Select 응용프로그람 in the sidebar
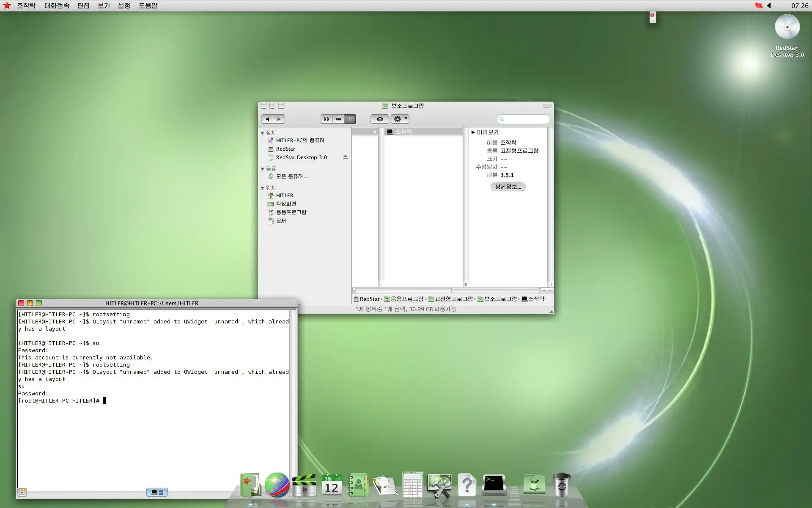The height and width of the screenshot is (508, 812). pyautogui.click(x=291, y=212)
